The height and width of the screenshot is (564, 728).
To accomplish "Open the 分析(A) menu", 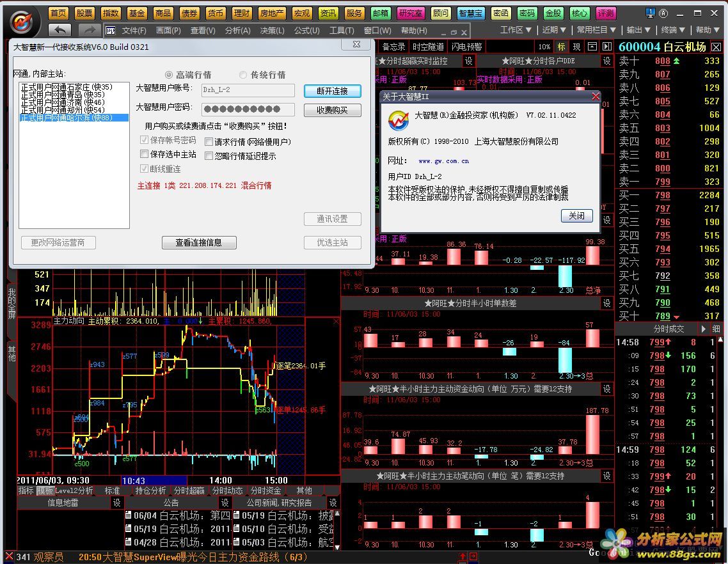I will pos(238,31).
